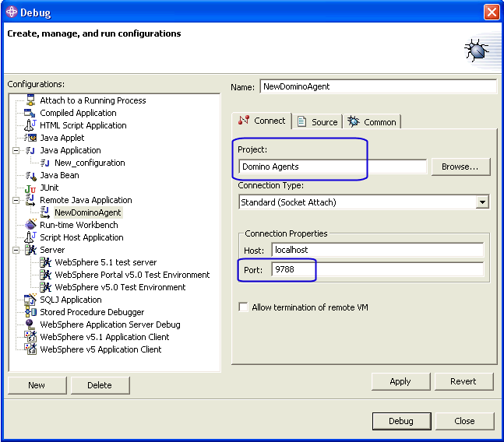504x442 pixels.
Task: Switch to the Source tab
Action: pyautogui.click(x=318, y=122)
